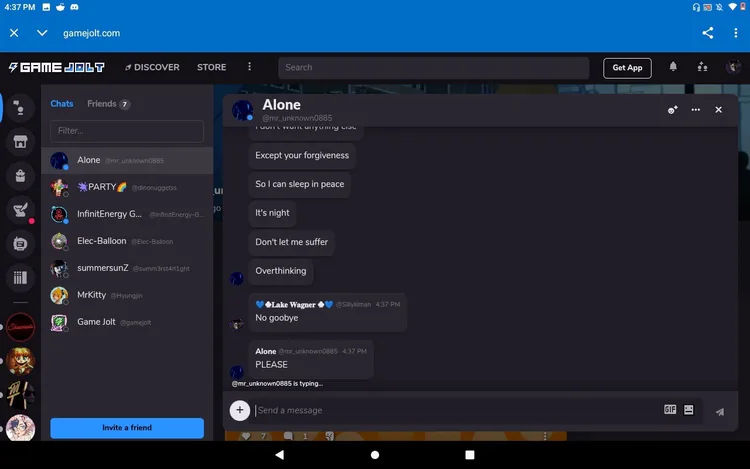Click the Get App button
This screenshot has height=469, width=750.
tap(627, 68)
